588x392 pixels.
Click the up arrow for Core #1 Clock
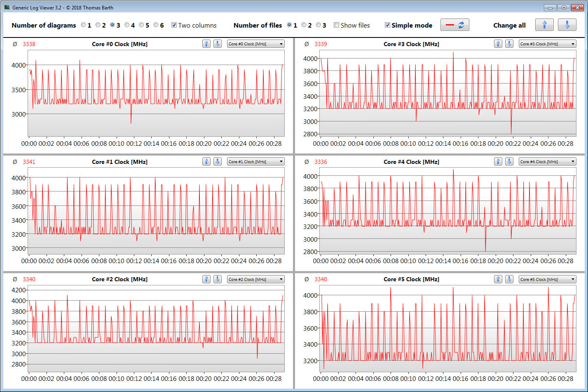[x=206, y=162]
